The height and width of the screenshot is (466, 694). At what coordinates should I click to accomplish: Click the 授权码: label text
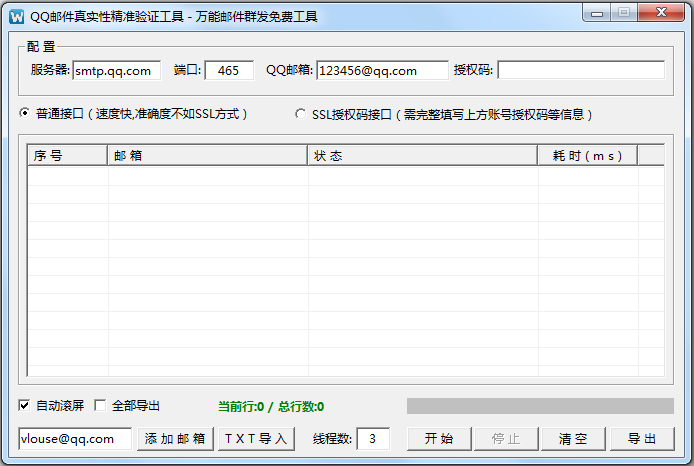[x=473, y=69]
